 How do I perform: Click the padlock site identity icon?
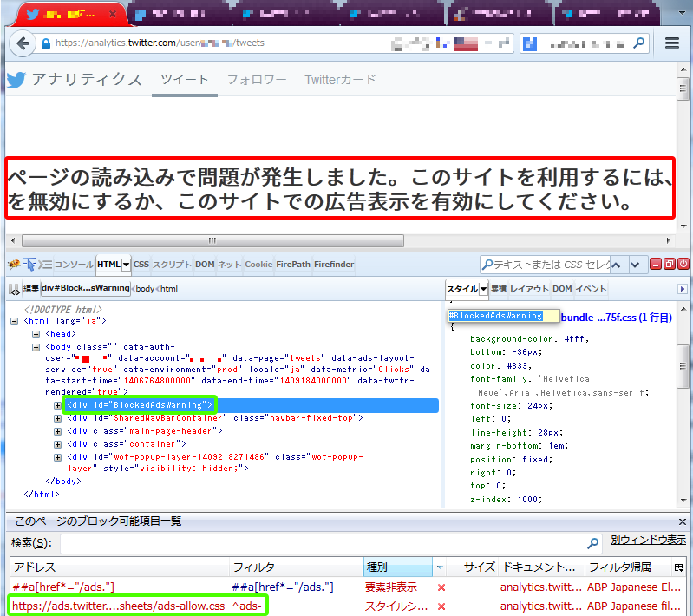click(46, 43)
